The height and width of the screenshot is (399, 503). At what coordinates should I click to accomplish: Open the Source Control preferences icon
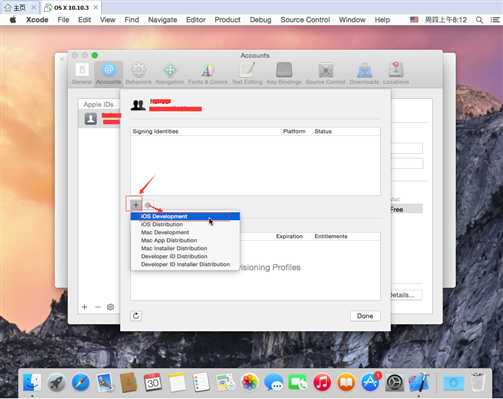click(x=325, y=74)
